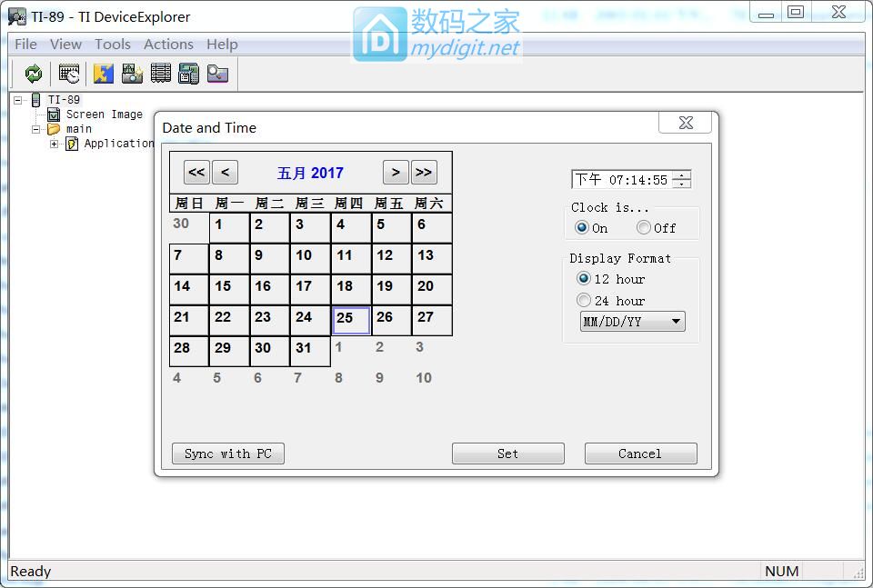Click Cancel in Date and Time dialog
Image resolution: width=873 pixels, height=588 pixels.
[x=640, y=453]
